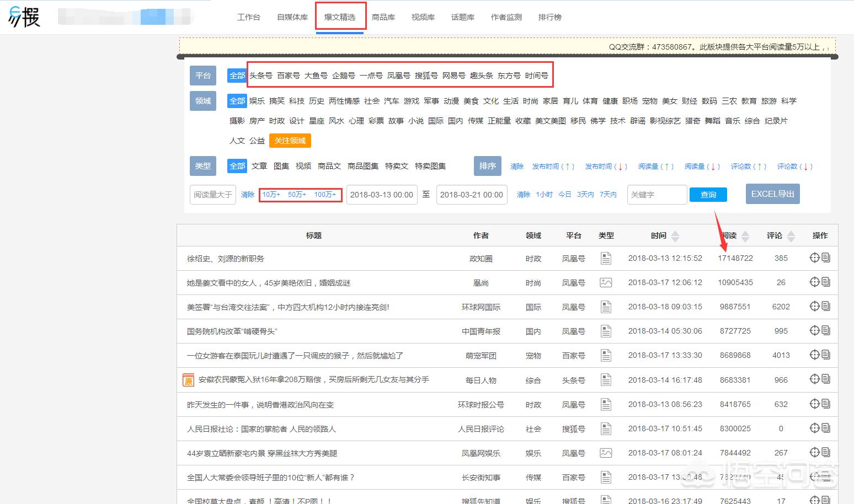854x504 pixels.
Task: Choose the 100万+ read count shortcut
Action: (325, 195)
